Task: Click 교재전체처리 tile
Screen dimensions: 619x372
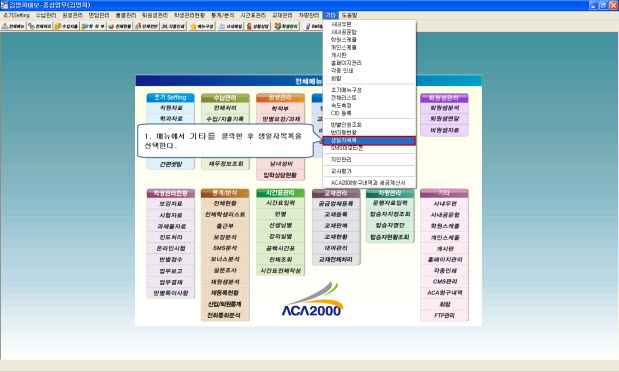Action: (x=336, y=259)
